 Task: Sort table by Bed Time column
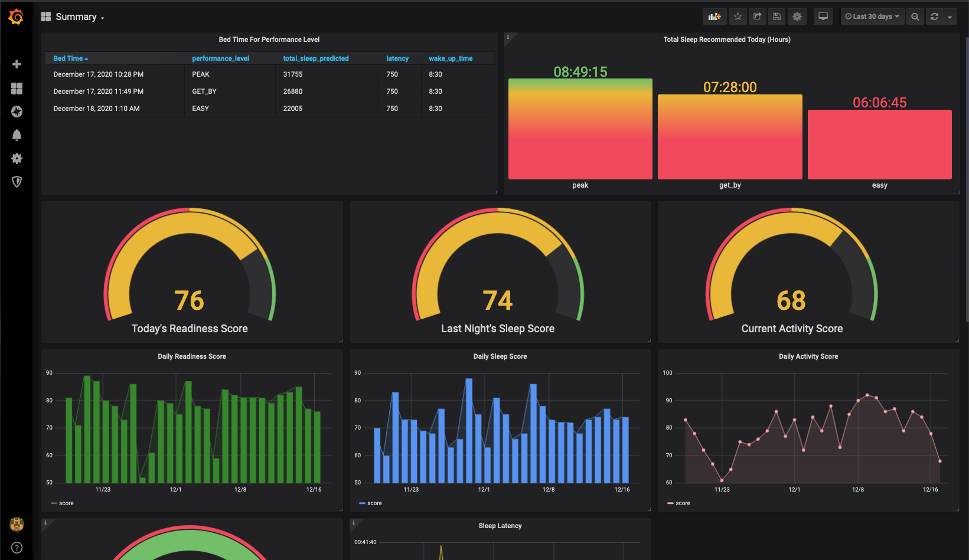tap(70, 58)
